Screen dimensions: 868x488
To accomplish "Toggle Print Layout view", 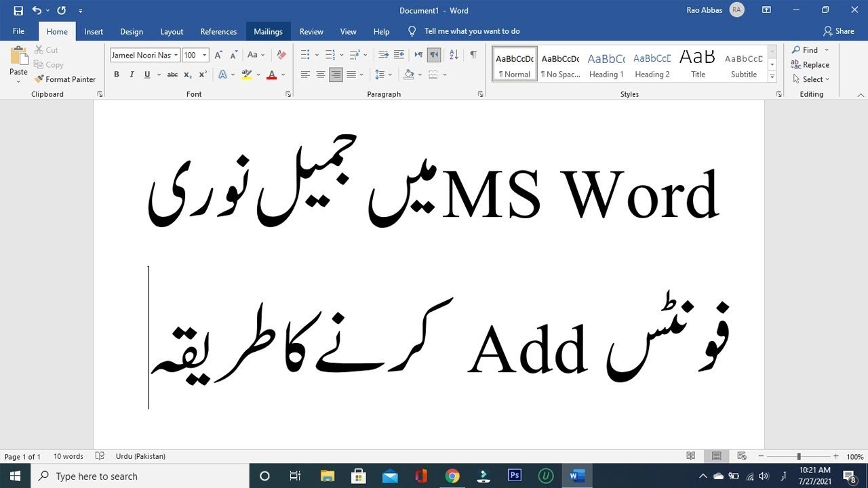I will click(x=716, y=456).
